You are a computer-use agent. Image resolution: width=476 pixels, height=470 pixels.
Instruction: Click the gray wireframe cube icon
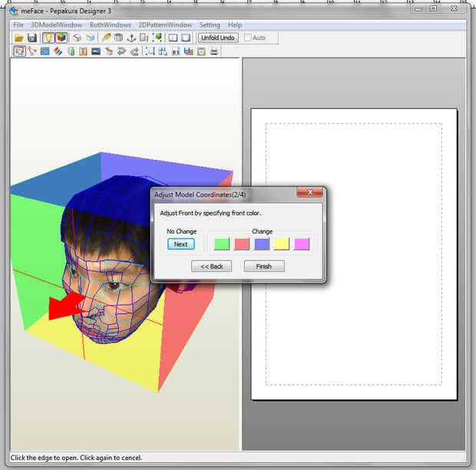(x=77, y=38)
